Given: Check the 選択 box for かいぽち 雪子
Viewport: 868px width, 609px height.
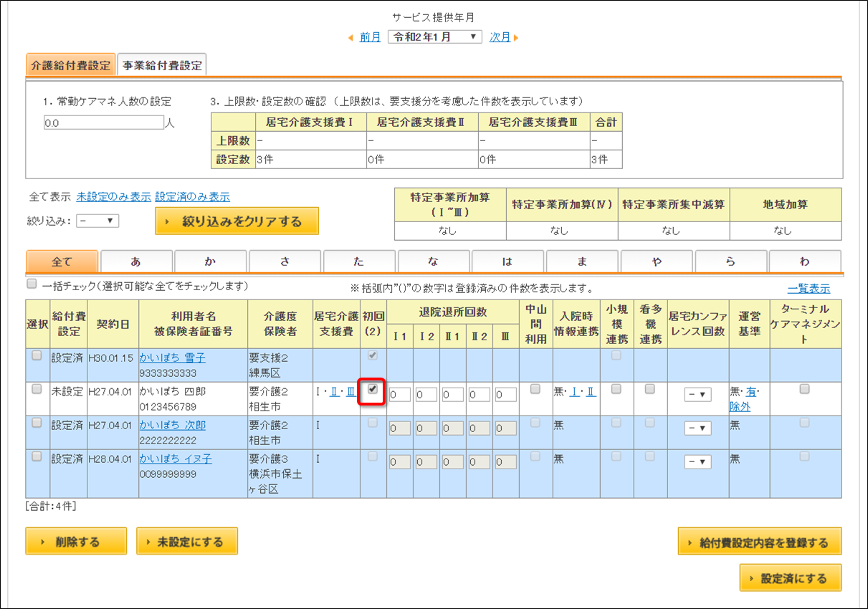Looking at the screenshot, I should point(37,355).
